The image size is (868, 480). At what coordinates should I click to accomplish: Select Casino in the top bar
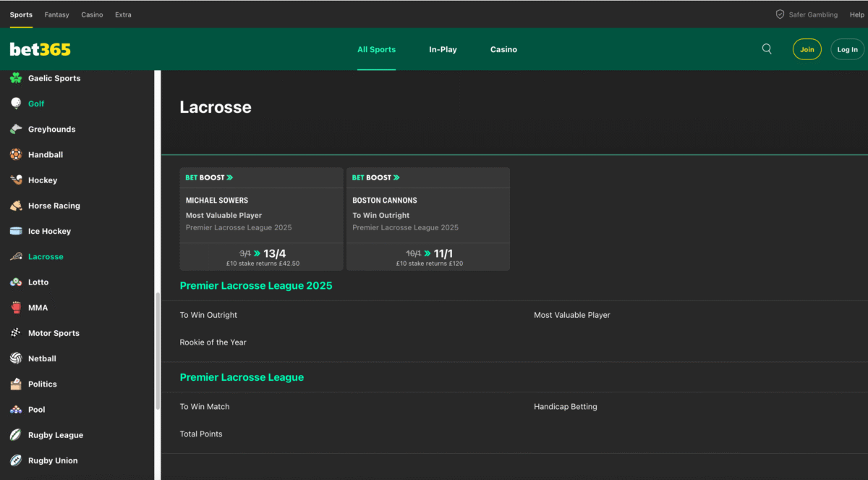point(92,14)
